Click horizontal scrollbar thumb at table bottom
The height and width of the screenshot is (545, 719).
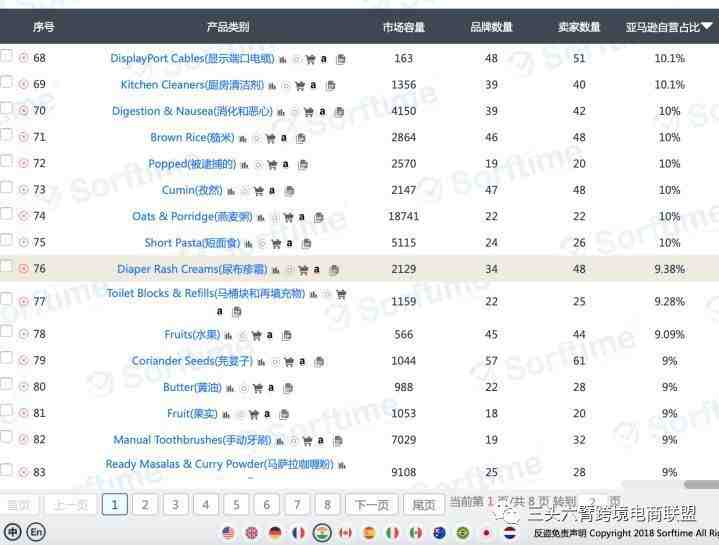tap(701, 484)
